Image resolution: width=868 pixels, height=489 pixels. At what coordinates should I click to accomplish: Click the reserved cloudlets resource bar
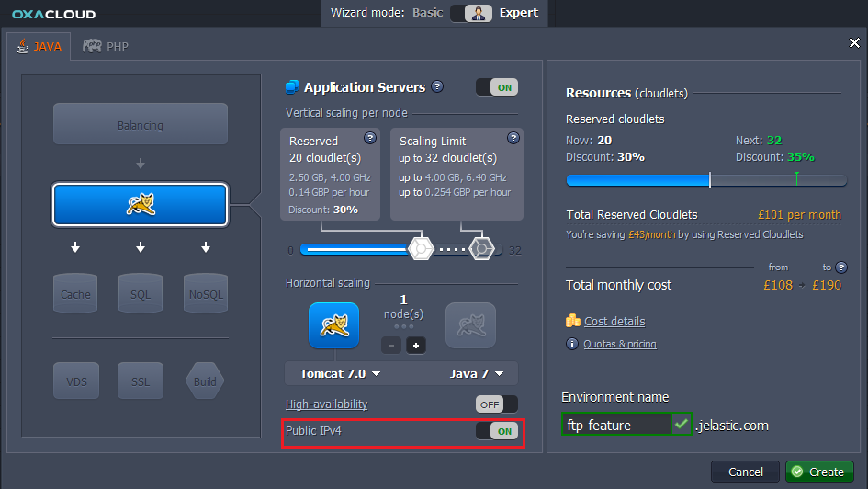(x=706, y=180)
